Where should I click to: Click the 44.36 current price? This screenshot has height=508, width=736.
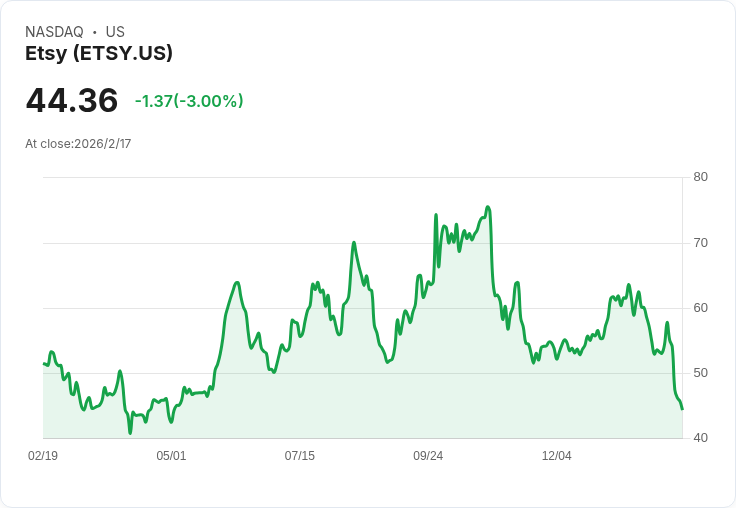point(72,101)
